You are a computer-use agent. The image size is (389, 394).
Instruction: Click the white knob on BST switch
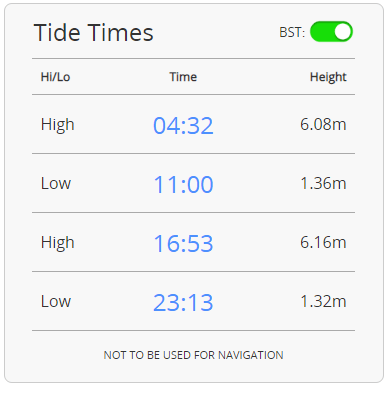click(x=343, y=32)
